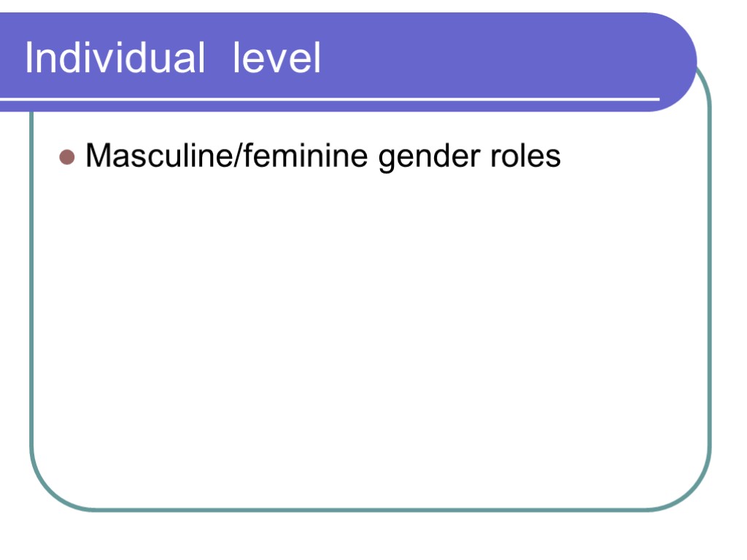Click the word "Individual" in the title
This screenshot has width=747, height=560.
click(x=115, y=58)
